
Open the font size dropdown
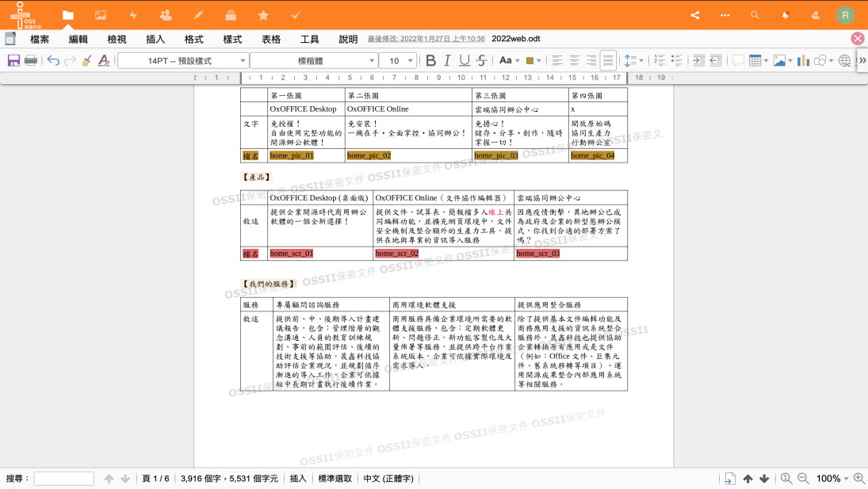400,60
